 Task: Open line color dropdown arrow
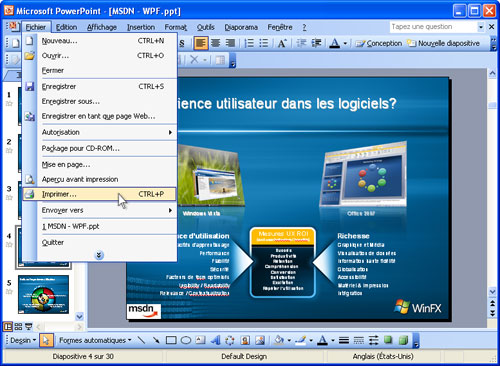[311, 340]
